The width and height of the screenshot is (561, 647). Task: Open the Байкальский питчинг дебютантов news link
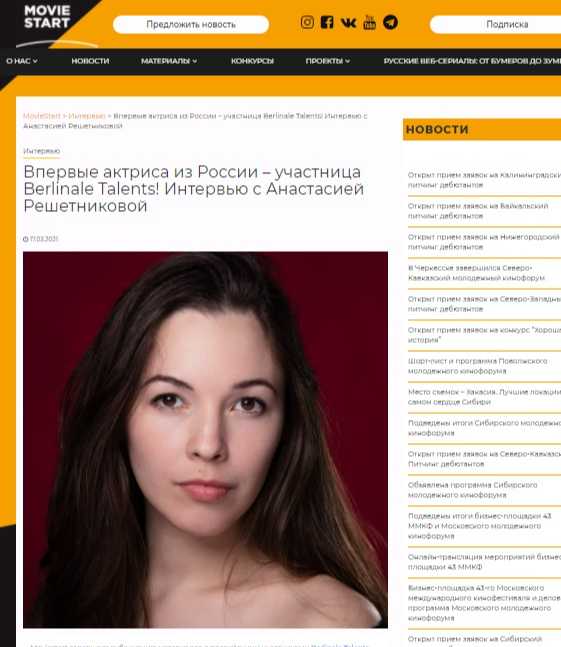(x=478, y=211)
